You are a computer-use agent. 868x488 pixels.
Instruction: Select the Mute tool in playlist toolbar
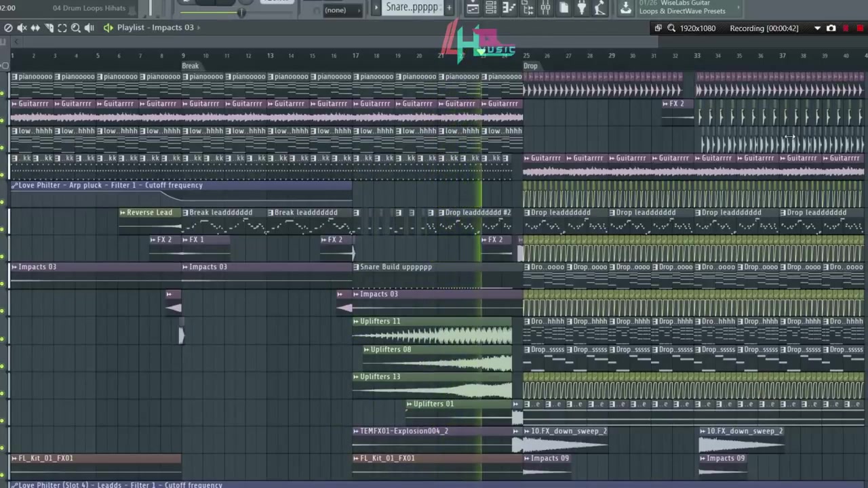pyautogui.click(x=22, y=28)
